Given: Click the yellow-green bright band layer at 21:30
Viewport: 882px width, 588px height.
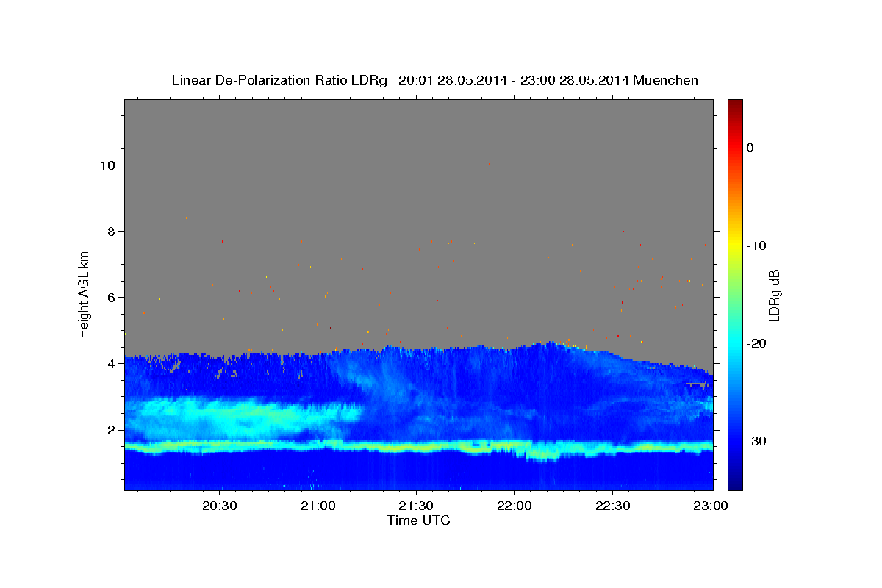Looking at the screenshot, I should (x=416, y=446).
